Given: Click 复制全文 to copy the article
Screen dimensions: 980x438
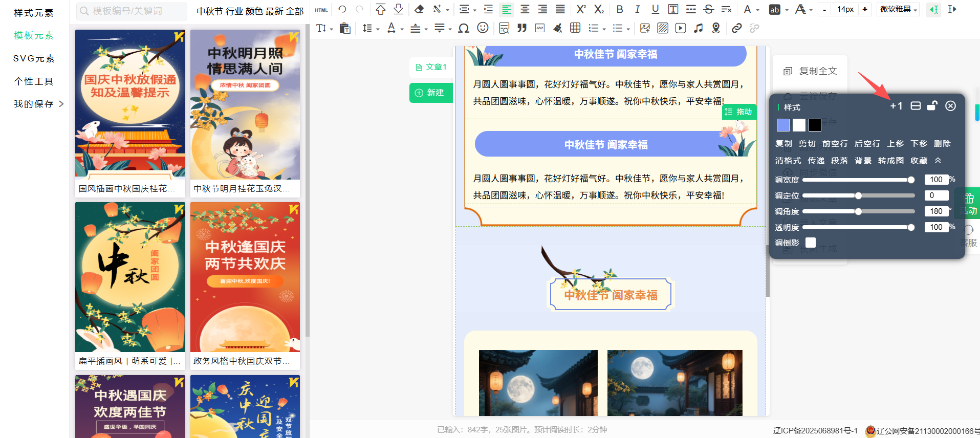Looking at the screenshot, I should (x=811, y=71).
